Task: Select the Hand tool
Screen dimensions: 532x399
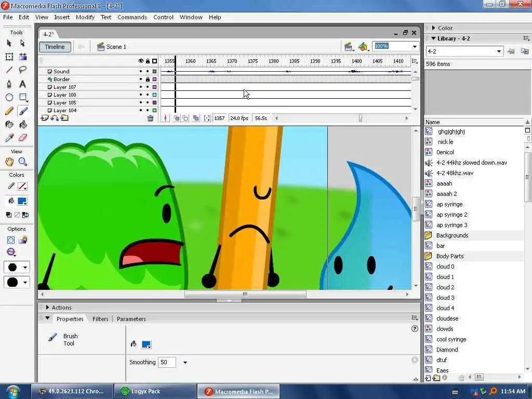Action: (x=9, y=162)
